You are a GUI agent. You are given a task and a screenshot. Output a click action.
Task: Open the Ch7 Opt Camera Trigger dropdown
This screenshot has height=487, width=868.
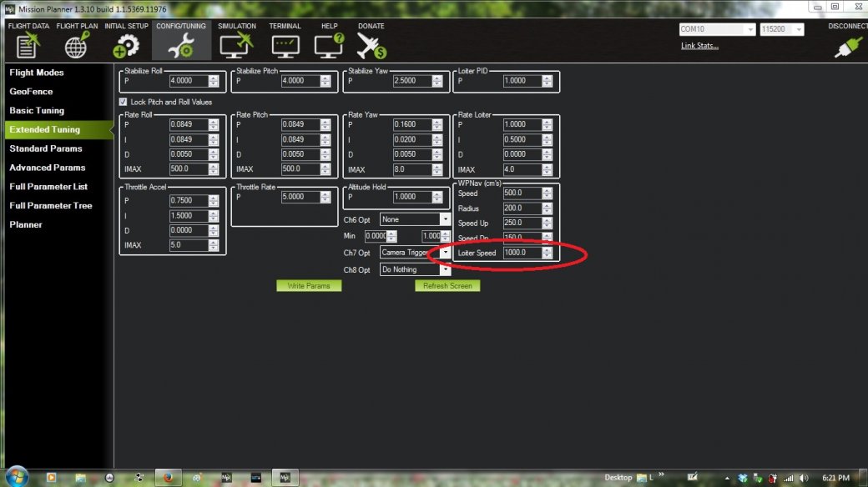(445, 252)
